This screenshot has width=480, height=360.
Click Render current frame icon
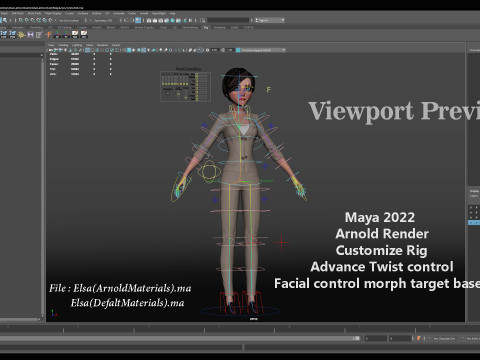(x=155, y=20)
